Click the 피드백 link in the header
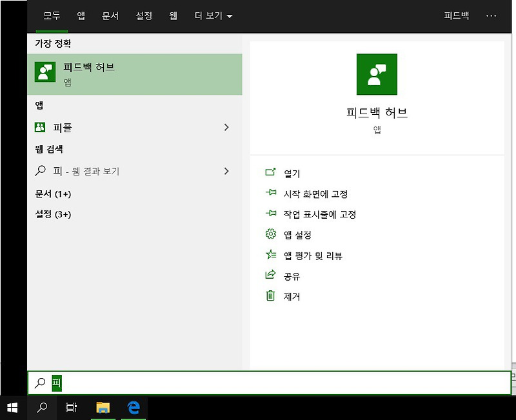 pos(456,15)
